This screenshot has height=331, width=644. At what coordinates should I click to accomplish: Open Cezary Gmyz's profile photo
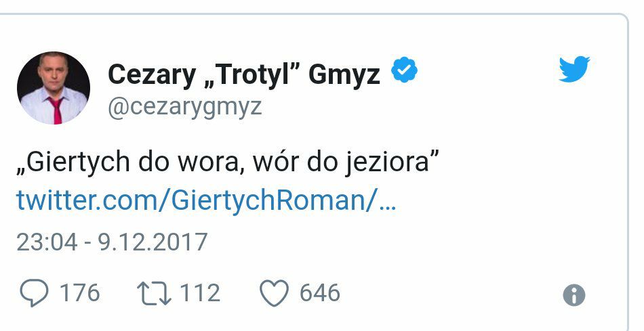pyautogui.click(x=54, y=88)
